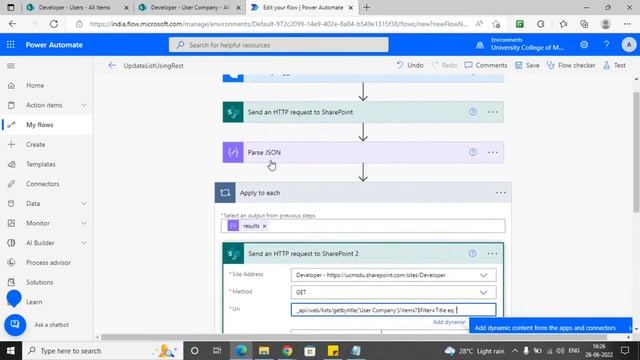The image size is (640, 360).
Task: Open more options for Apply to each
Action: tap(500, 193)
